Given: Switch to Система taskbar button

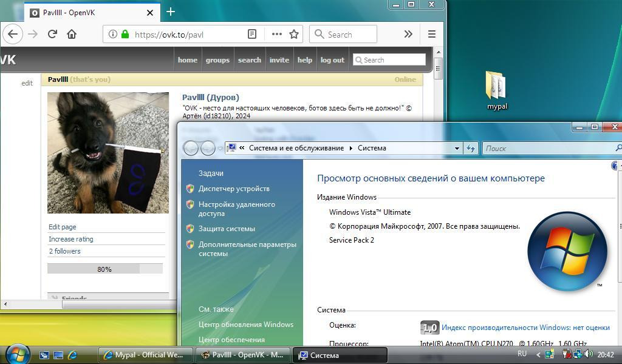Looking at the screenshot, I should click(340, 356).
